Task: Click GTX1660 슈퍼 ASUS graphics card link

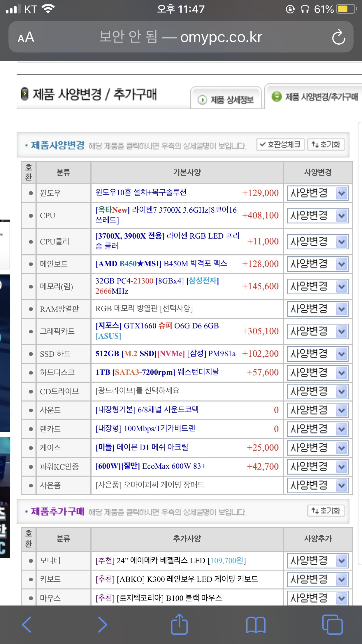Action: pos(157,331)
